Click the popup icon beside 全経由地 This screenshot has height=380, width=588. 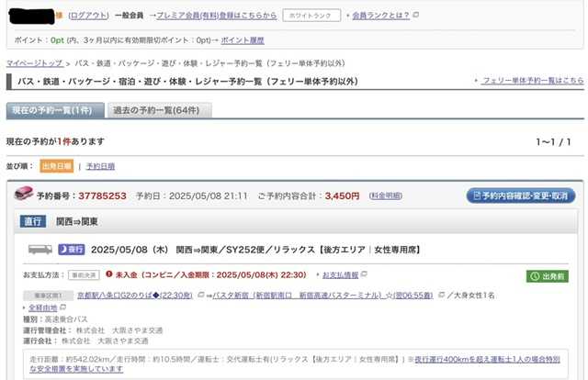(62, 307)
